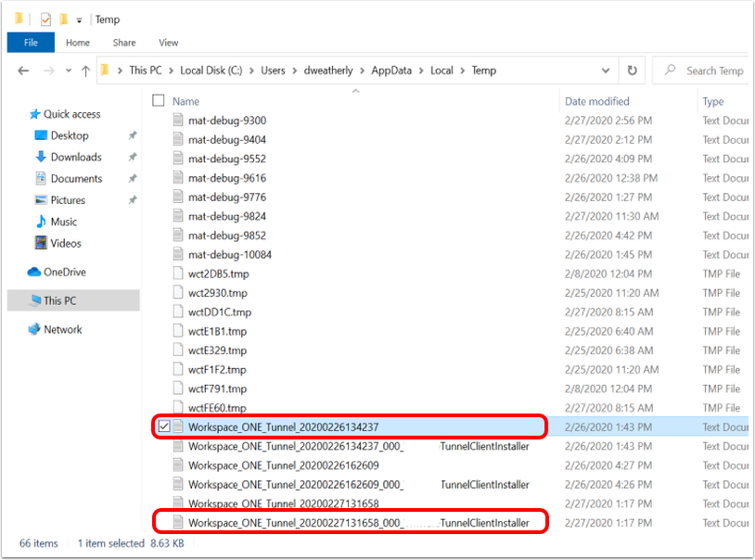Open the Downloads folder in sidebar
Screen dimensions: 755x560
pos(76,157)
